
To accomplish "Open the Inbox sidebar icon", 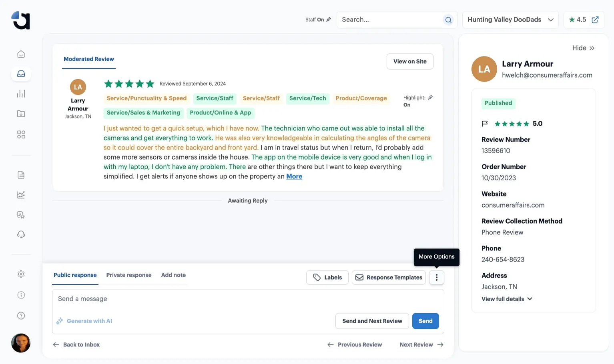I will pyautogui.click(x=21, y=74).
